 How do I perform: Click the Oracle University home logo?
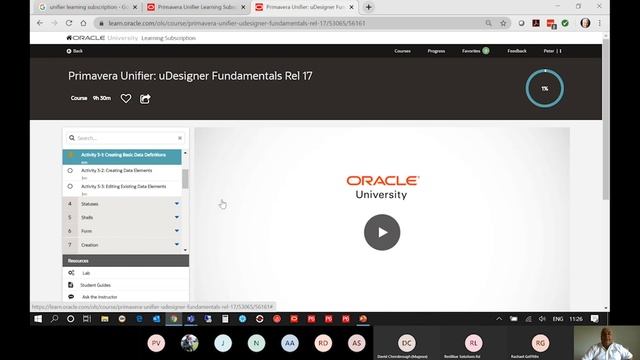102,38
